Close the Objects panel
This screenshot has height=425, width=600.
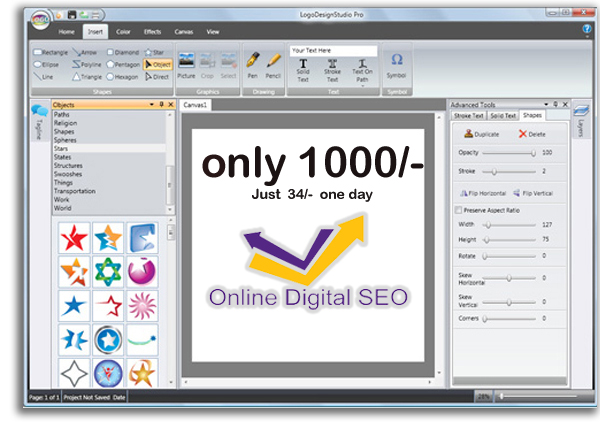[171, 104]
